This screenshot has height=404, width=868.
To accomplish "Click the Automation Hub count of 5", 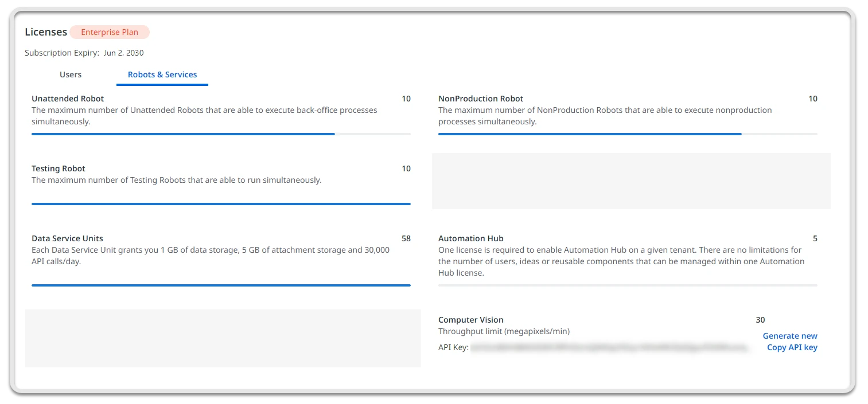I will [x=815, y=238].
